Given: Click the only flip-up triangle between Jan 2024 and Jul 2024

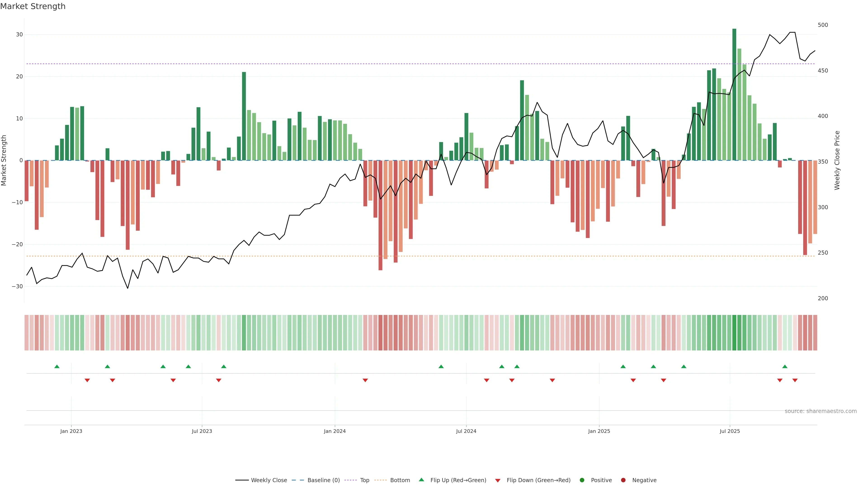Looking at the screenshot, I should point(441,366).
